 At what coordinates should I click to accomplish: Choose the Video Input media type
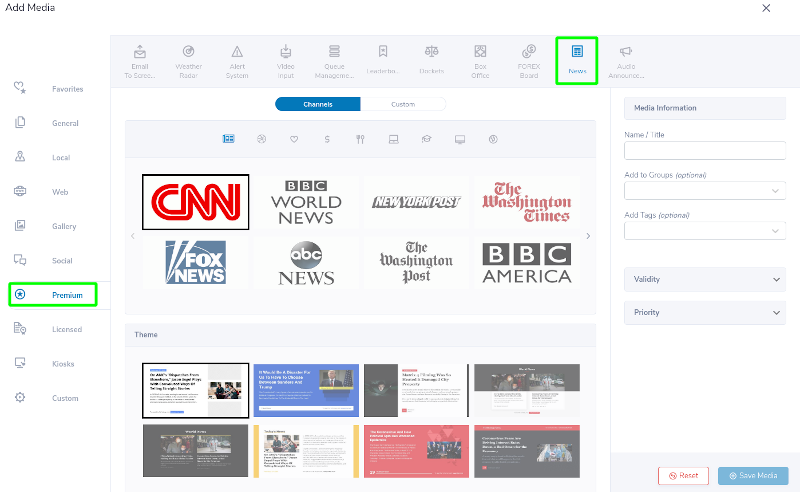pyautogui.click(x=286, y=61)
